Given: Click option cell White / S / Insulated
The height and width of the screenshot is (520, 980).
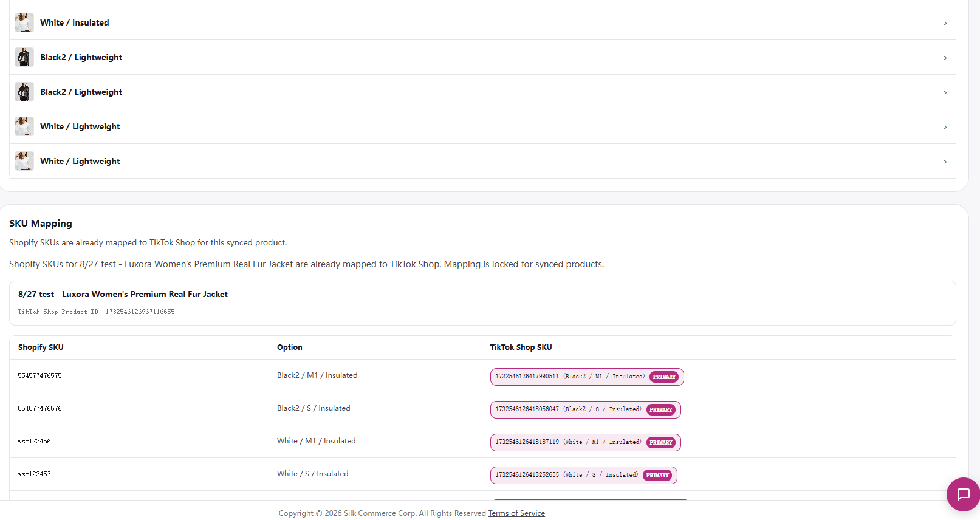Looking at the screenshot, I should 312,474.
